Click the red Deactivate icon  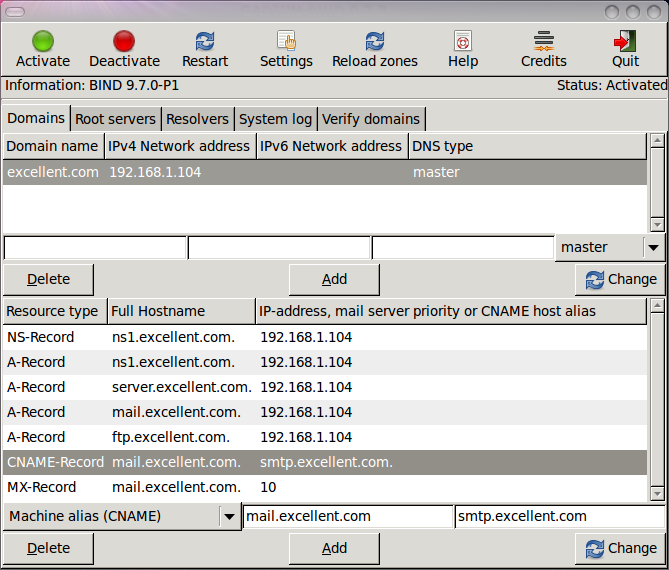(124, 41)
